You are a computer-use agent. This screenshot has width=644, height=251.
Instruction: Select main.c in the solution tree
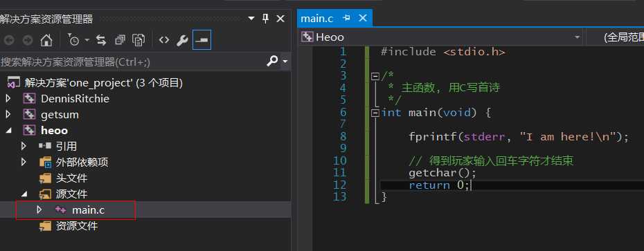pos(89,210)
